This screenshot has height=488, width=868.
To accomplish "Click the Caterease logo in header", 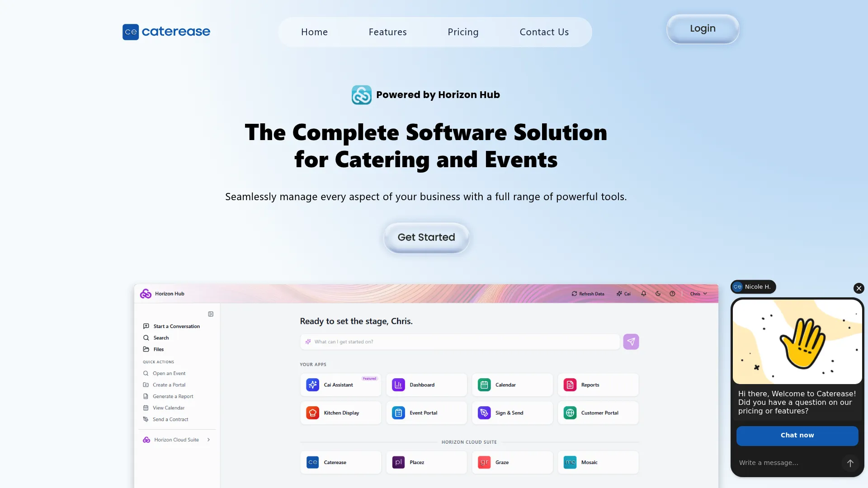I will pos(166,32).
